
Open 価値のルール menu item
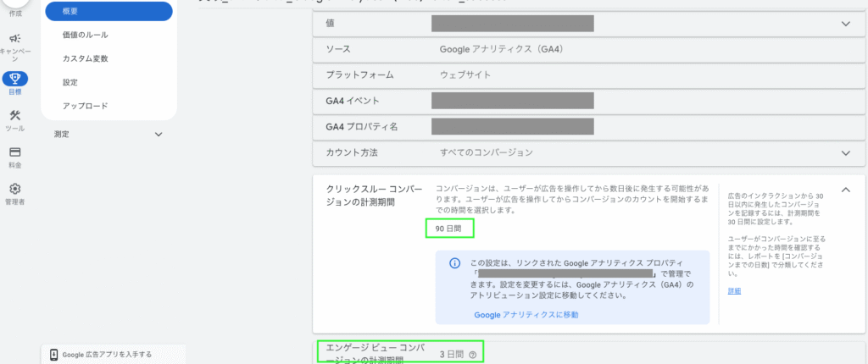tap(85, 35)
